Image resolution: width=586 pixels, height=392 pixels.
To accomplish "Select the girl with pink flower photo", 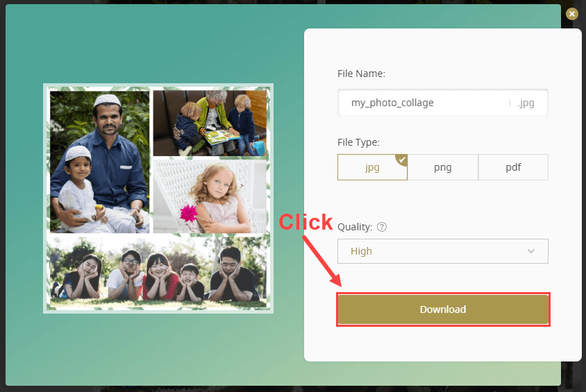I will (x=210, y=196).
